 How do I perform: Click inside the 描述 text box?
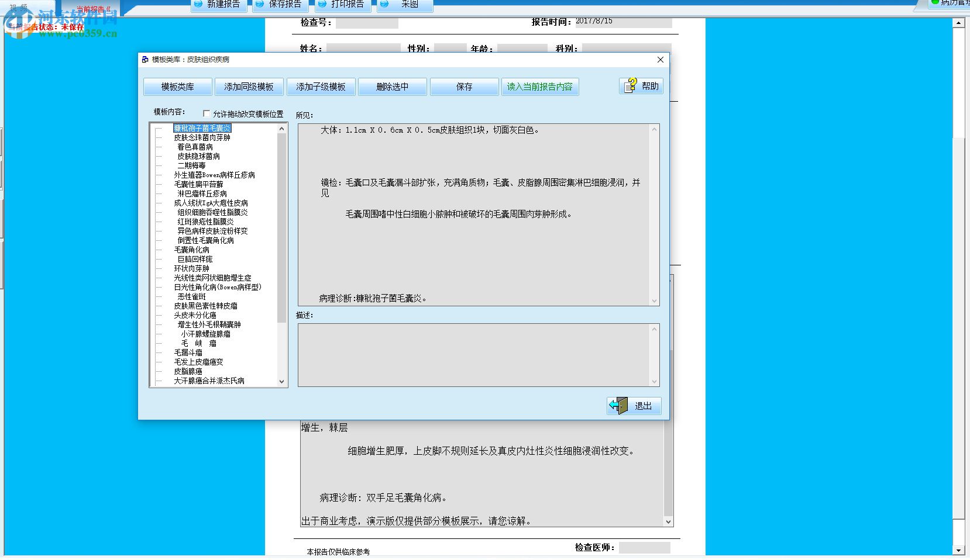click(477, 354)
